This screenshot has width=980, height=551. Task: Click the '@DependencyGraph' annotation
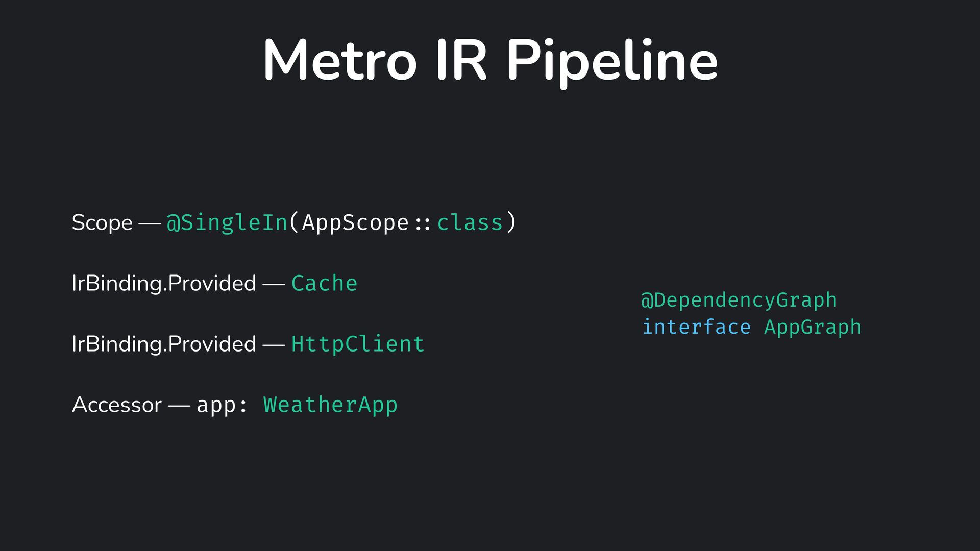tap(739, 300)
